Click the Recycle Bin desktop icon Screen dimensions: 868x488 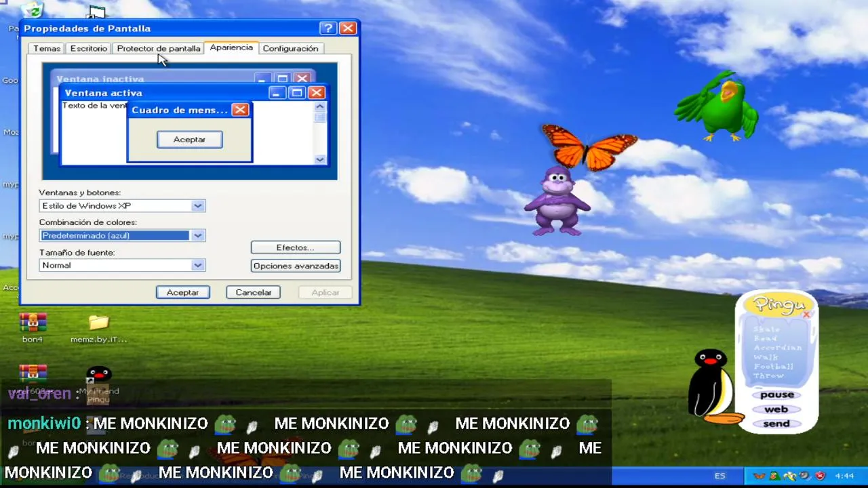pyautogui.click(x=32, y=9)
